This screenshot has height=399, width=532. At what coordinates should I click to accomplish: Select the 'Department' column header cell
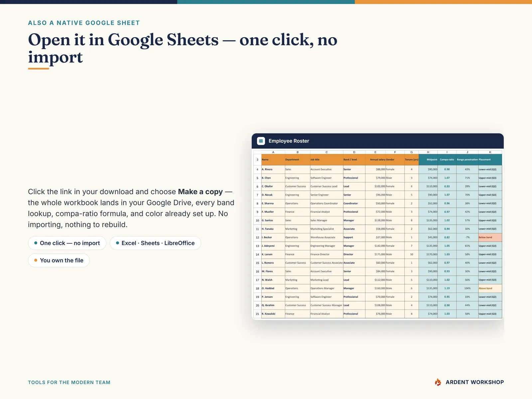pyautogui.click(x=298, y=160)
